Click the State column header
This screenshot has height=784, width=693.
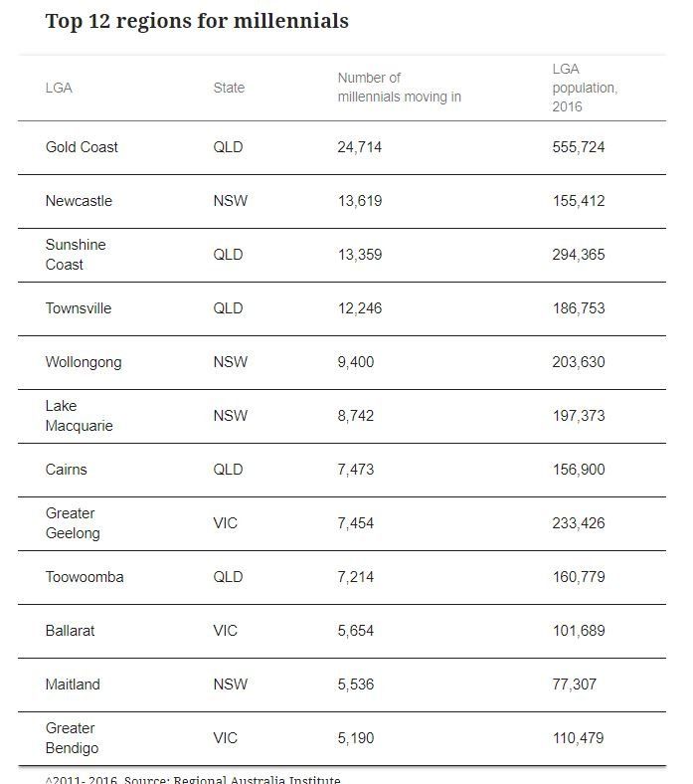click(x=229, y=88)
